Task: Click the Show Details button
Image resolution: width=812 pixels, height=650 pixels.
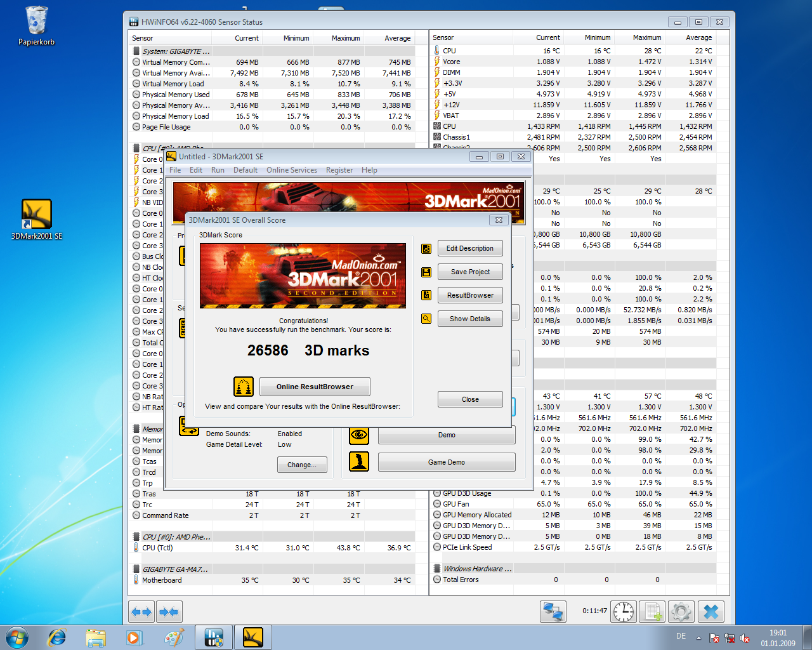Action: (470, 319)
